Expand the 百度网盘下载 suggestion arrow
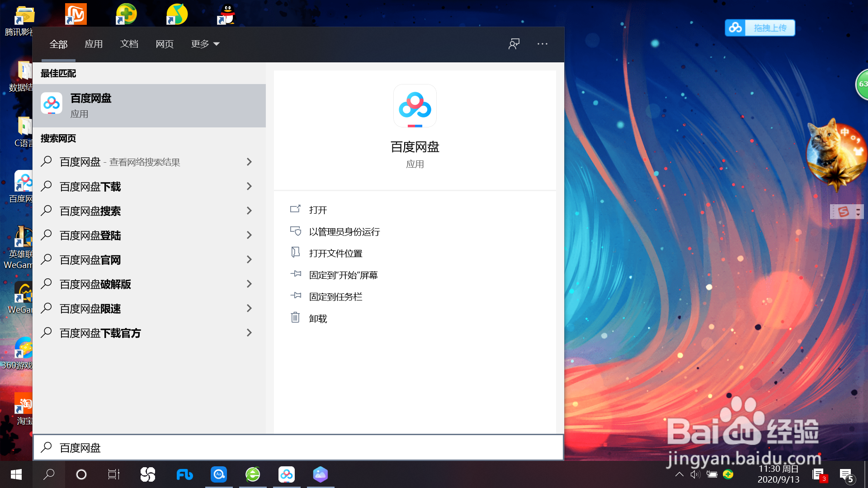Screen dimensions: 868x488 click(249, 186)
